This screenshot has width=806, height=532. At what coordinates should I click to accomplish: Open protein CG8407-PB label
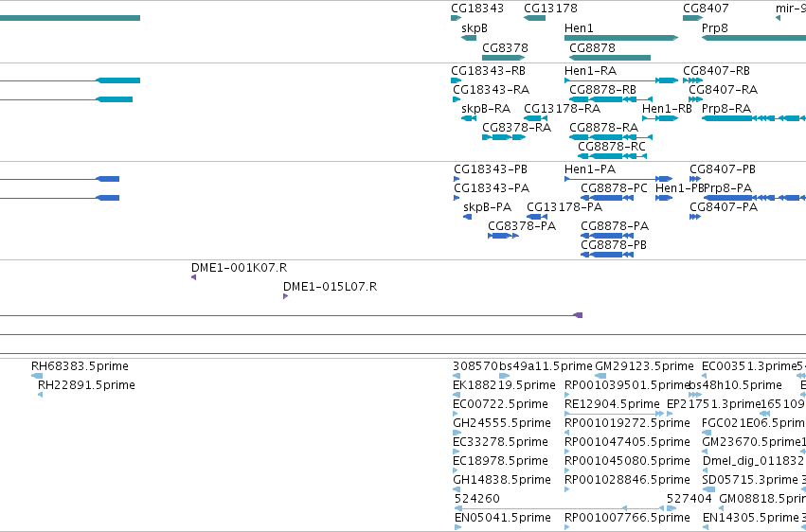pos(723,168)
